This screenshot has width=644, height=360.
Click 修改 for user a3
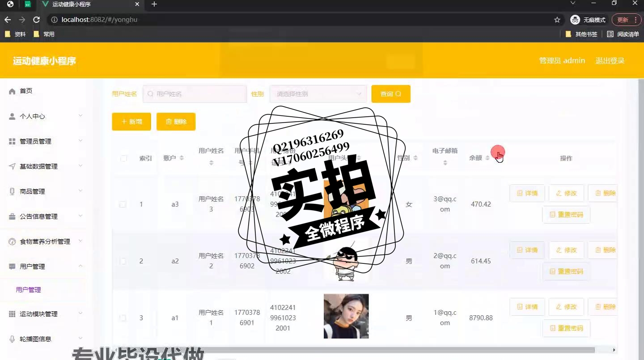point(566,193)
